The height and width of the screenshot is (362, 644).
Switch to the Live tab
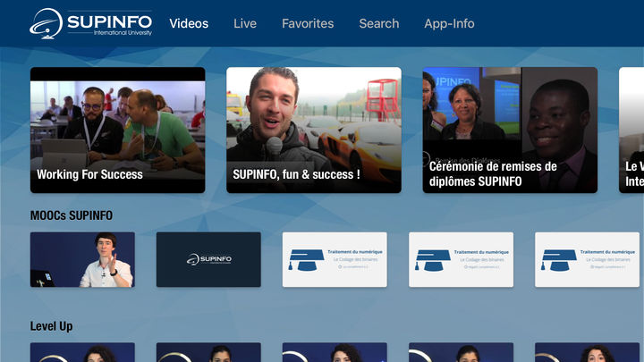click(245, 23)
